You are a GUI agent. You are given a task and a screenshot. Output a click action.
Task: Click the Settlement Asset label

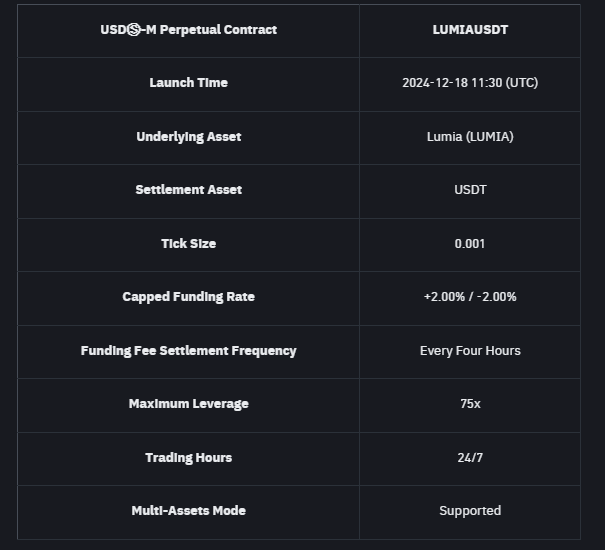click(188, 190)
